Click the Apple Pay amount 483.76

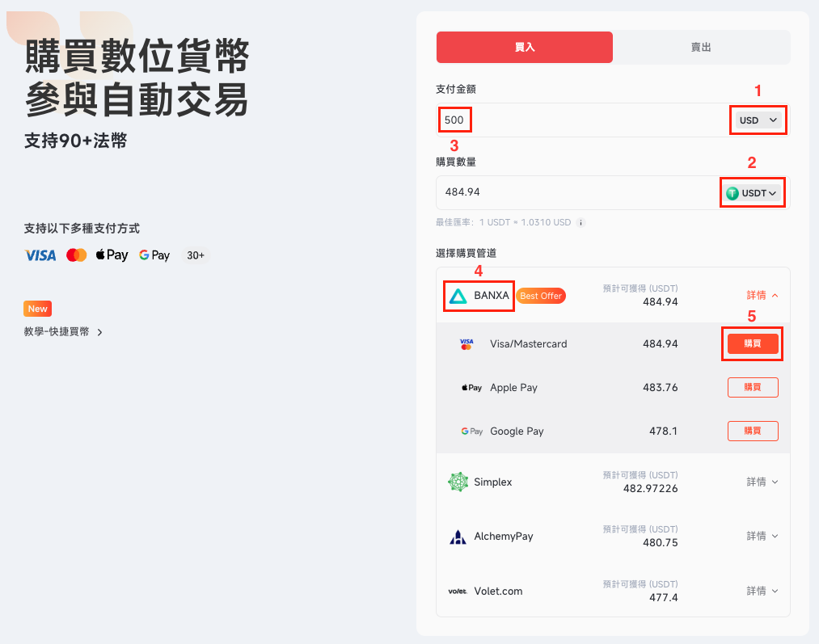[661, 387]
